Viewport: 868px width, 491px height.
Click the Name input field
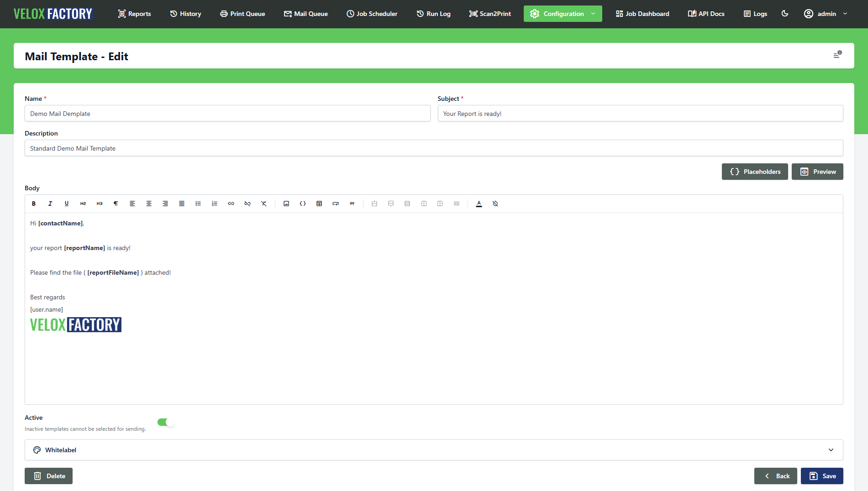227,114
